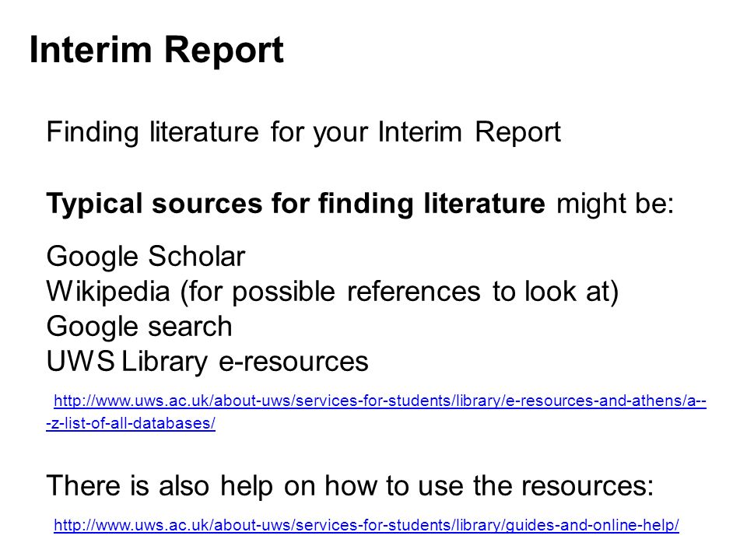Viewport: 747px width, 560px height.
Task: Click the word "Report" in the slide title
Action: [224, 51]
